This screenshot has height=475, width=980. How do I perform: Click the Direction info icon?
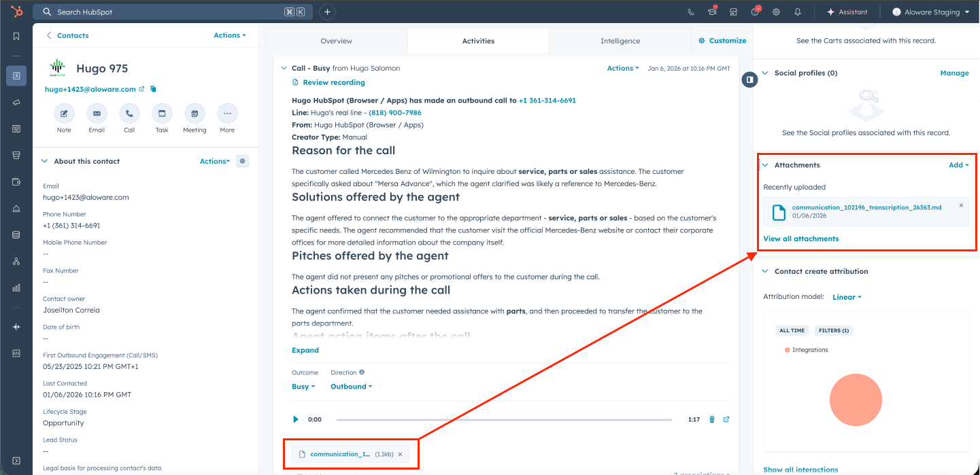(x=362, y=372)
